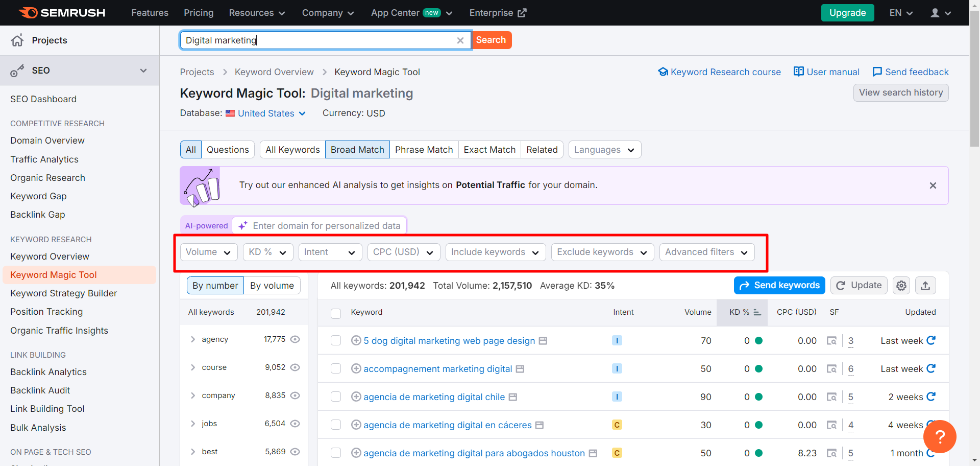Change the United States database selector
The width and height of the screenshot is (980, 466).
266,113
